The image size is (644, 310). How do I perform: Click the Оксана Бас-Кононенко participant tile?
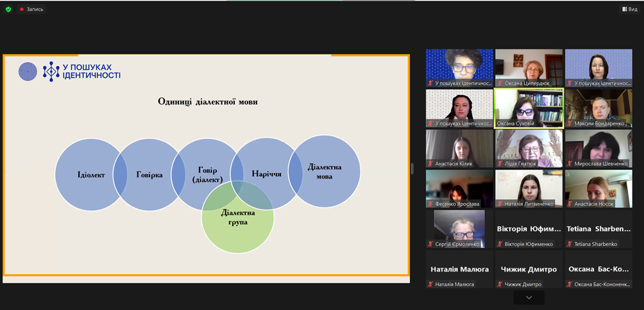tap(598, 269)
